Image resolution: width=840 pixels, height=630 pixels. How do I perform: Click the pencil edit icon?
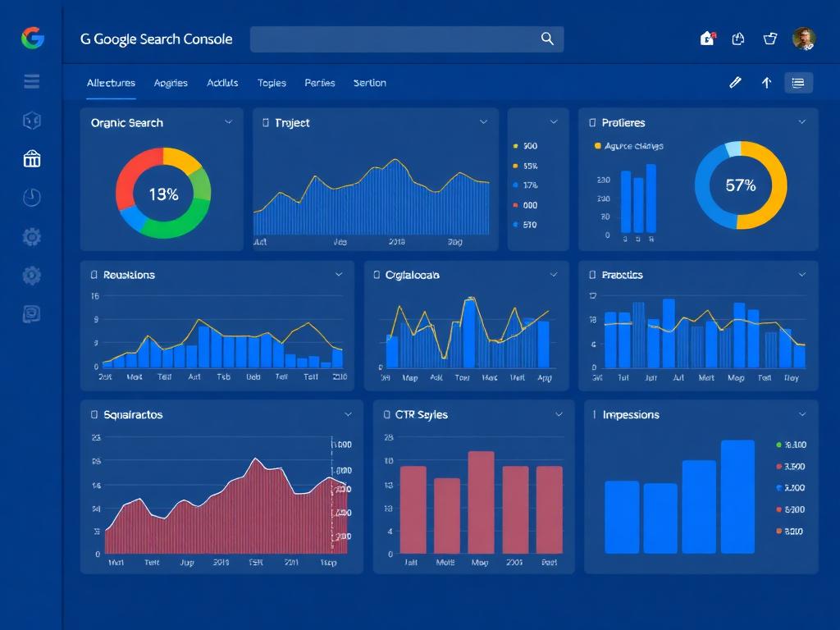coord(735,83)
